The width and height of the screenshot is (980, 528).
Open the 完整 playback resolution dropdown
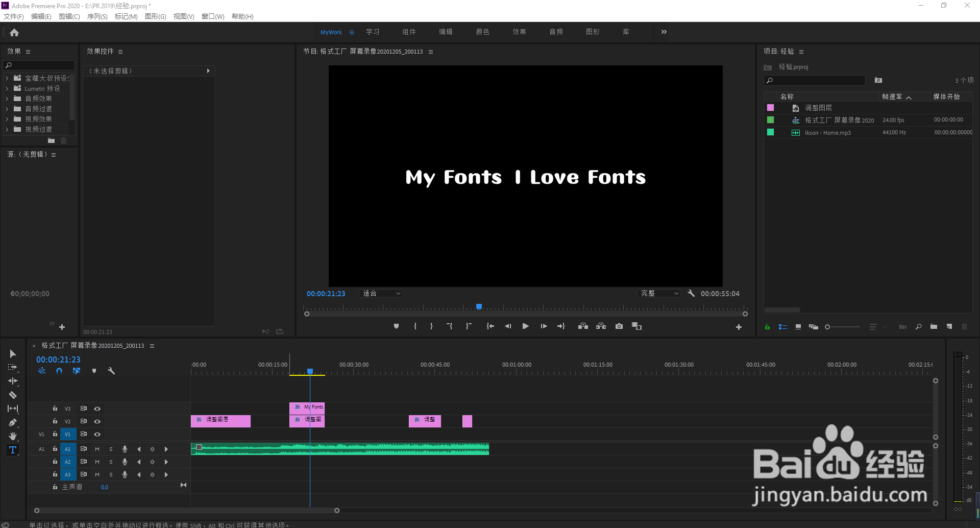tap(659, 294)
